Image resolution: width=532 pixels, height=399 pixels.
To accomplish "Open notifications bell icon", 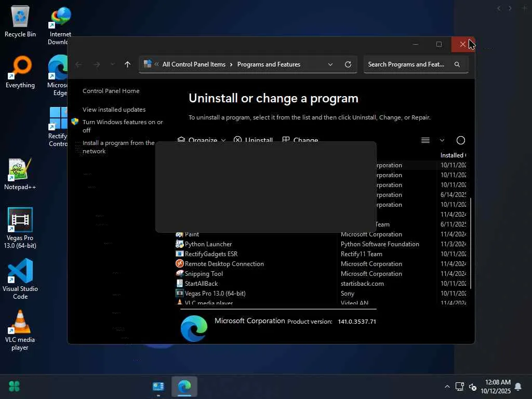I will click(518, 387).
